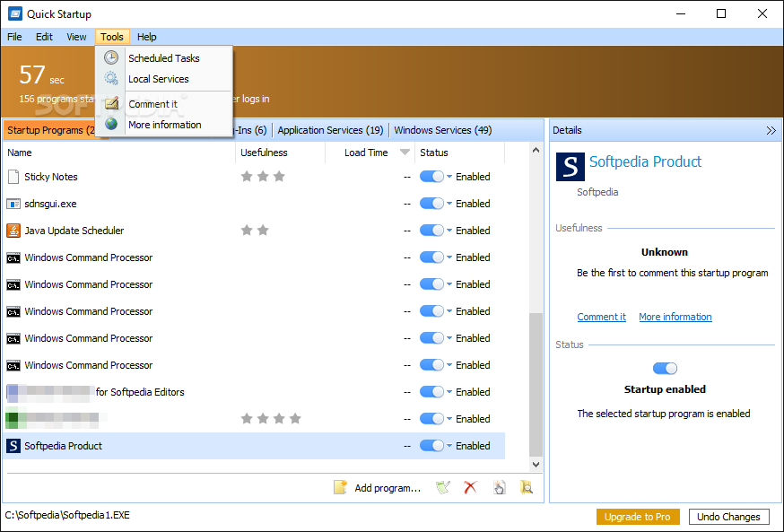The height and width of the screenshot is (532, 784).
Task: Sort by the Status column header
Action: coord(460,153)
